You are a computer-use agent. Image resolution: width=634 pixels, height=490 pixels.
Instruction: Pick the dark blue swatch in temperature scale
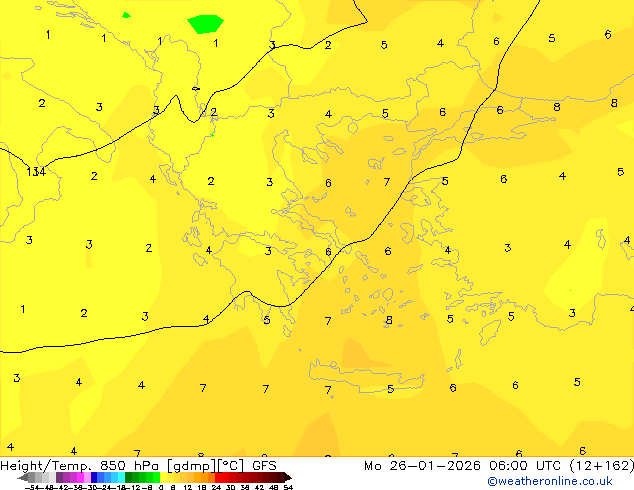[94, 477]
